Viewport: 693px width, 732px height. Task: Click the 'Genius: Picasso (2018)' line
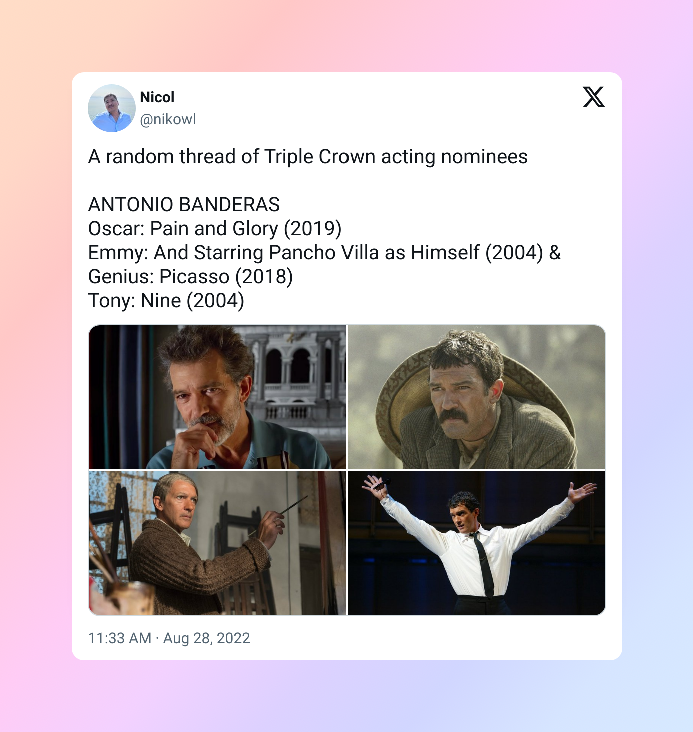click(x=190, y=277)
